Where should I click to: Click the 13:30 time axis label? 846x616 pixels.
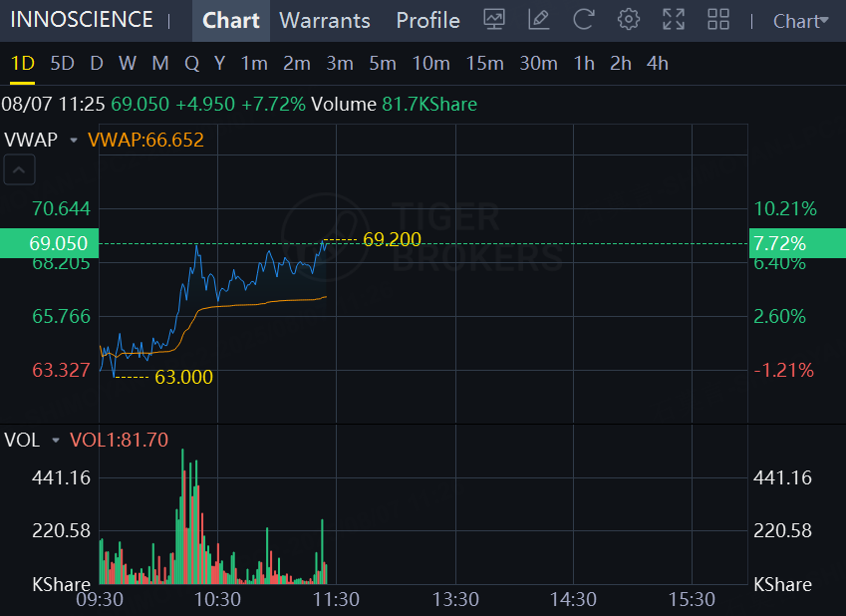455,599
